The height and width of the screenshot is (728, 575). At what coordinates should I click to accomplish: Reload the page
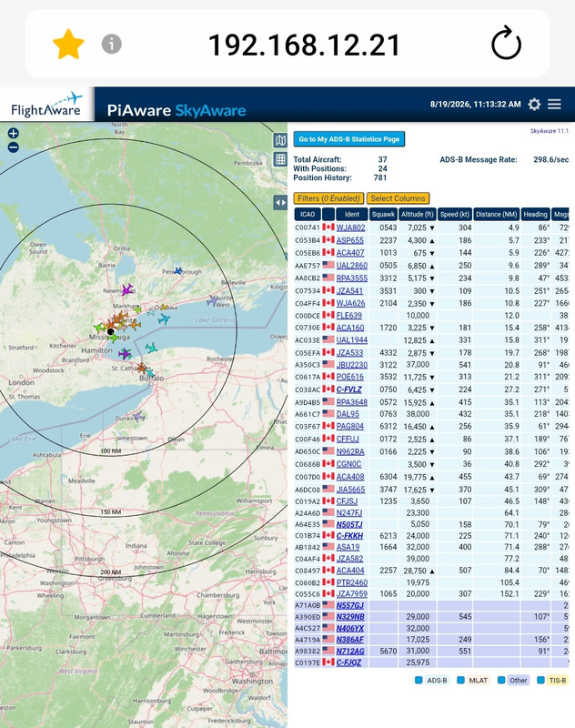[506, 44]
